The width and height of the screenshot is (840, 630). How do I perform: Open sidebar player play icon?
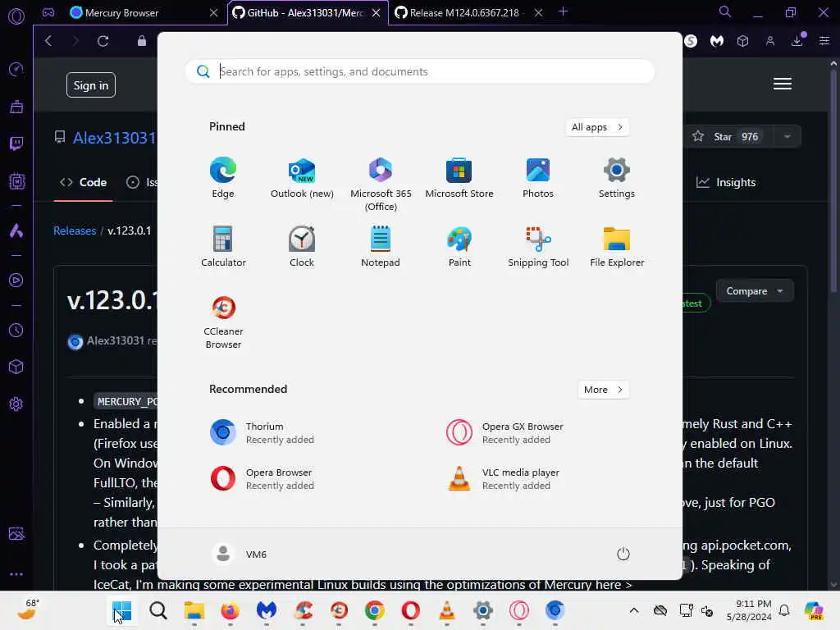(x=16, y=281)
